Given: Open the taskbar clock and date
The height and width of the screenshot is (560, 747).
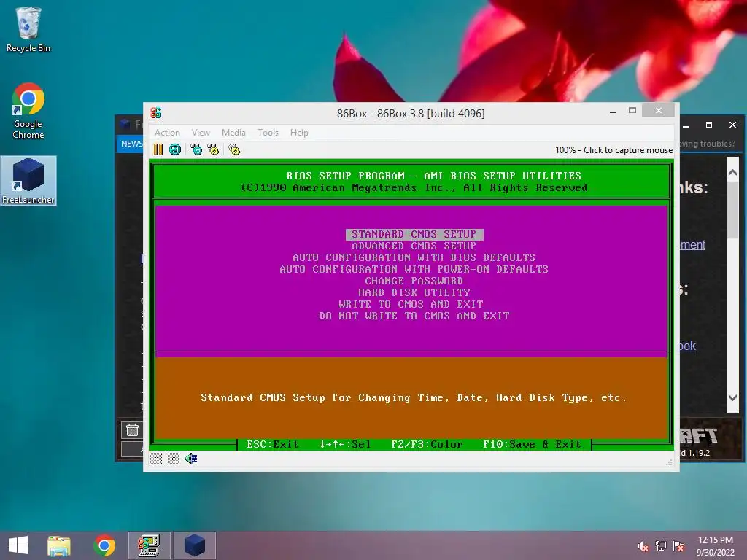Looking at the screenshot, I should pos(715,546).
